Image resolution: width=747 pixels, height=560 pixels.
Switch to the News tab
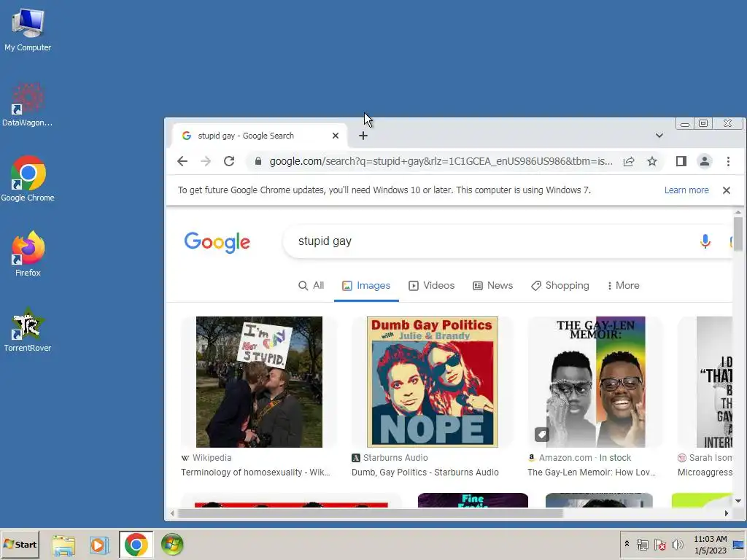492,286
